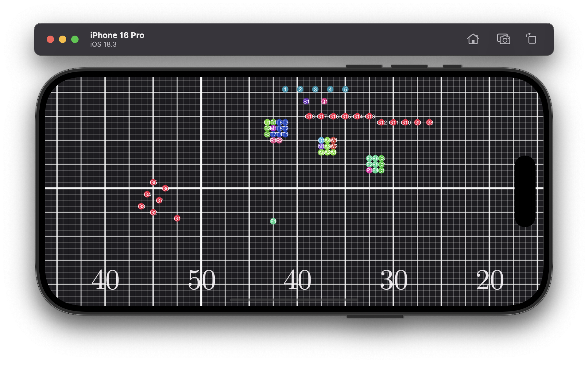588x367 pixels.
Task: Select the red G8 marker
Action: (x=430, y=122)
